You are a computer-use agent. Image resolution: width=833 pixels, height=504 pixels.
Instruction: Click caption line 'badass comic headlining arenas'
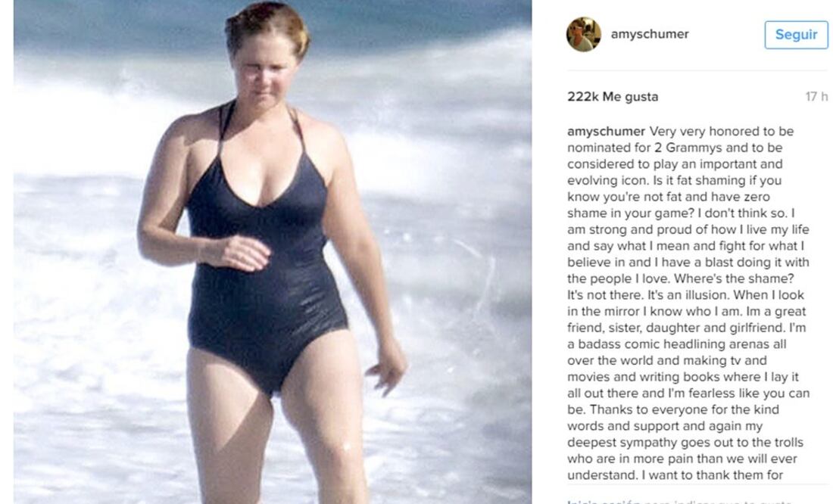coord(676,344)
